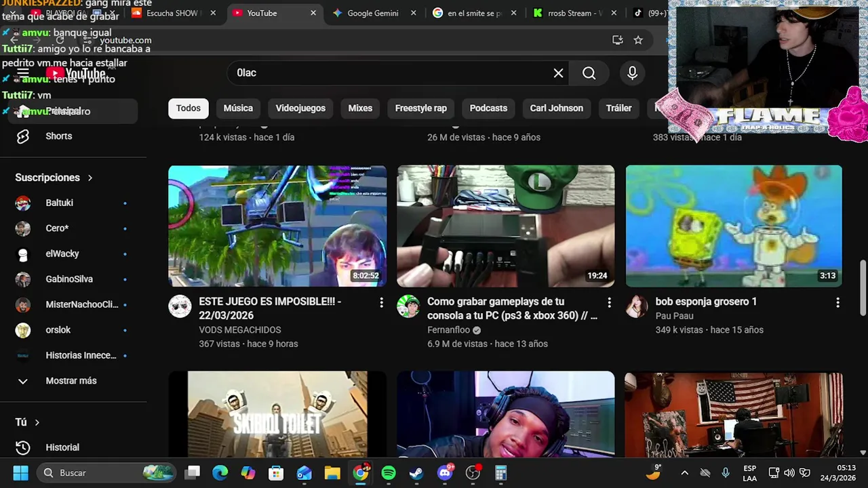Image resolution: width=868 pixels, height=488 pixels.
Task: Open bob esponja grosero 1 thumbnail
Action: 734,226
